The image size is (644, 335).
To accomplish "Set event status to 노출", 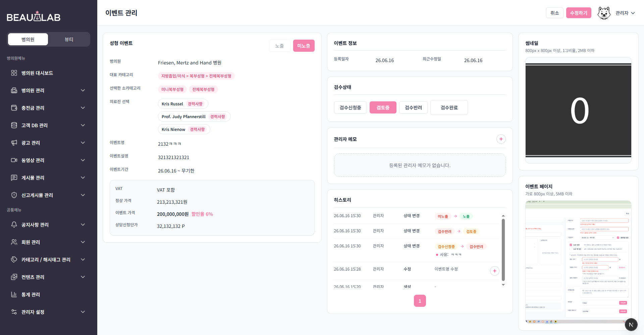I will pyautogui.click(x=279, y=46).
